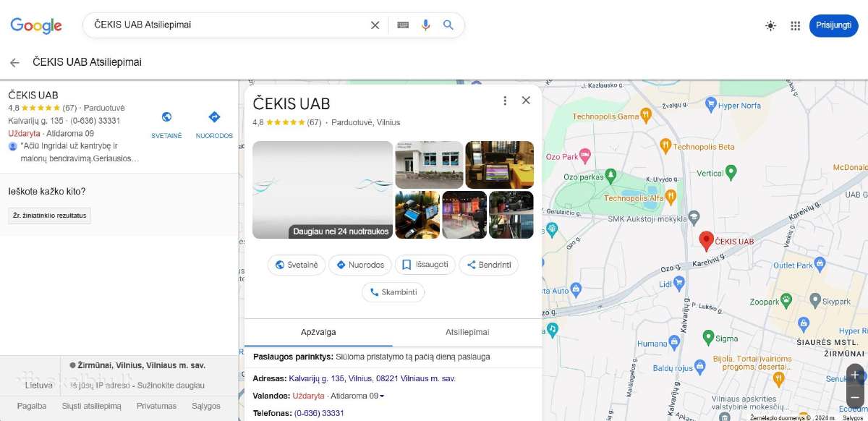Image resolution: width=868 pixels, height=421 pixels.
Task: Select Vertical green marker on map
Action: (731, 172)
